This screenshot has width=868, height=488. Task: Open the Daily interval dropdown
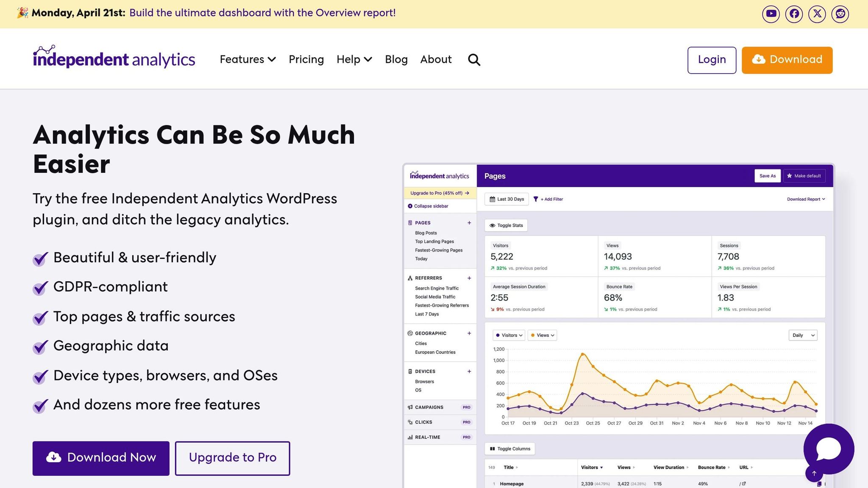[x=802, y=335]
